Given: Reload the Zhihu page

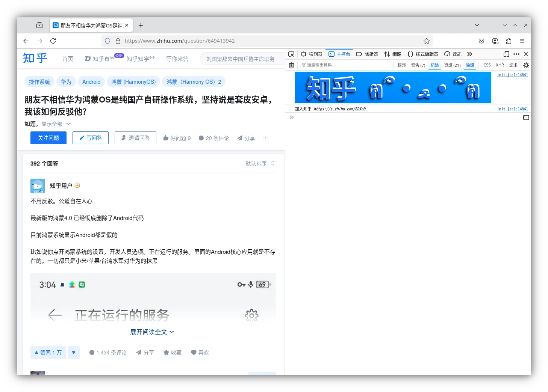Looking at the screenshot, I should pyautogui.click(x=53, y=41).
